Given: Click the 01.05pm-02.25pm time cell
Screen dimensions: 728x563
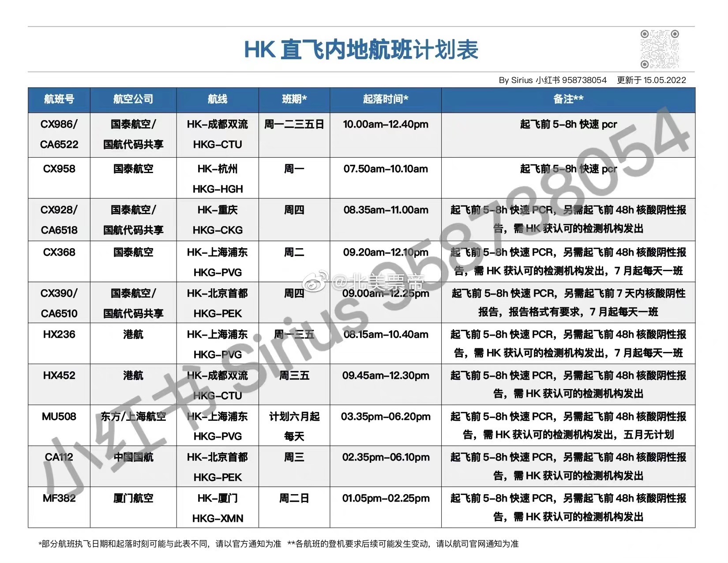Looking at the screenshot, I should [386, 498].
